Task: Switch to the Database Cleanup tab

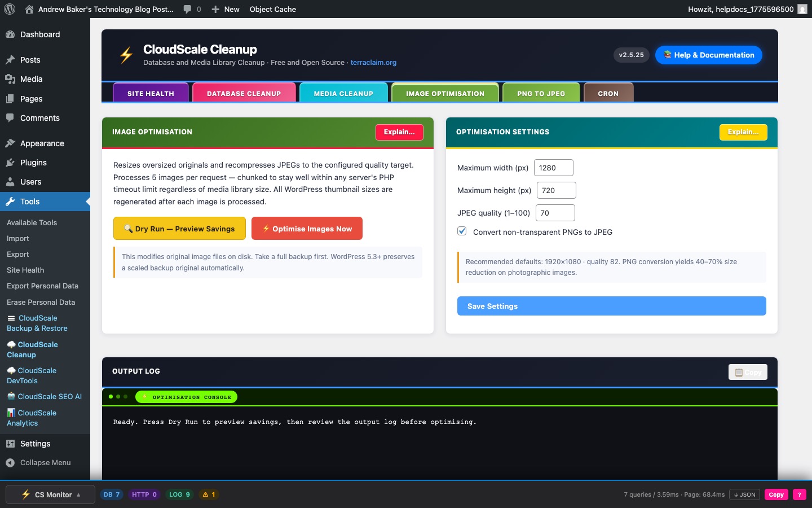Action: pyautogui.click(x=244, y=93)
